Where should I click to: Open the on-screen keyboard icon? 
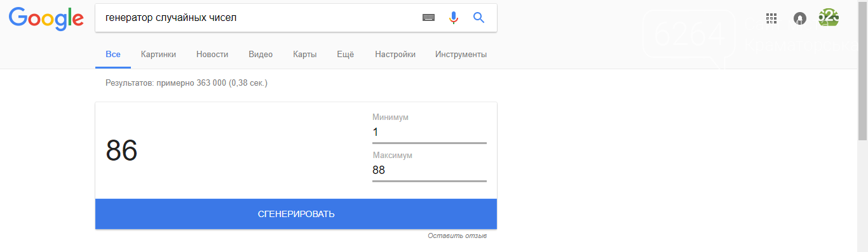(429, 18)
